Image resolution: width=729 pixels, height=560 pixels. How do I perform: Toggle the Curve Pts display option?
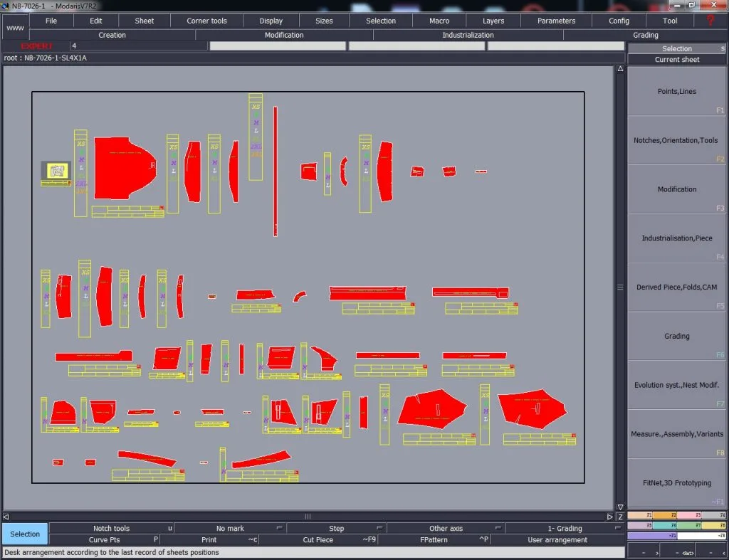pos(104,539)
